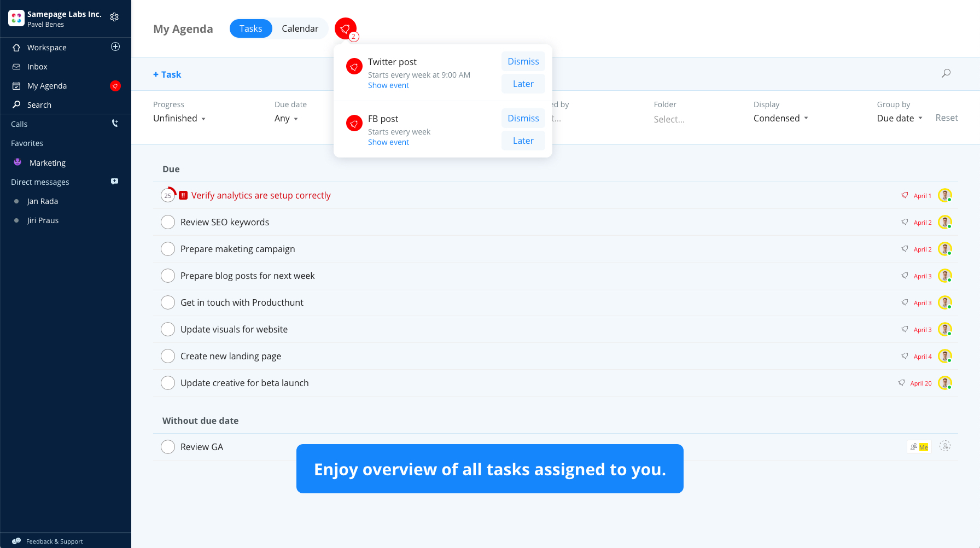Image resolution: width=980 pixels, height=548 pixels.
Task: Check off Prepare blog posts for next week
Action: (168, 276)
